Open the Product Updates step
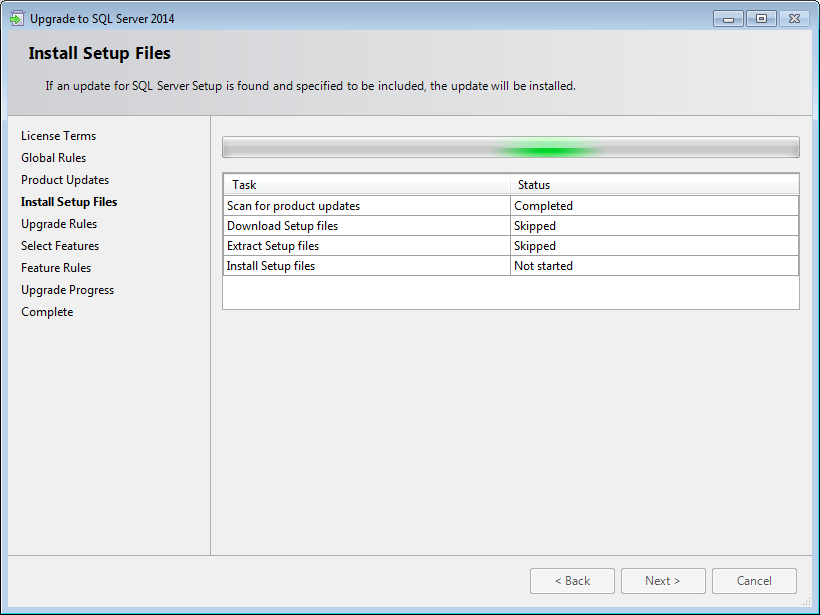The image size is (820, 615). tap(65, 180)
